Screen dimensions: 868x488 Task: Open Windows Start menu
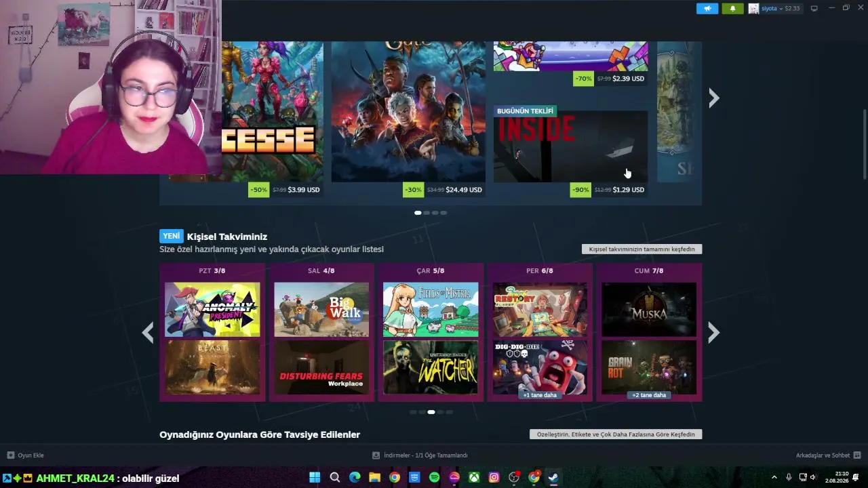315,477
